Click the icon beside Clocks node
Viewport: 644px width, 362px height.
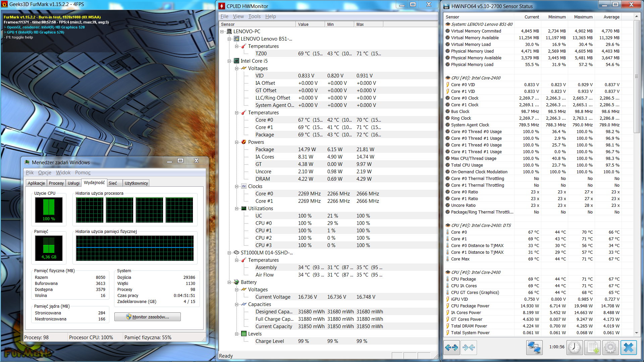click(244, 186)
